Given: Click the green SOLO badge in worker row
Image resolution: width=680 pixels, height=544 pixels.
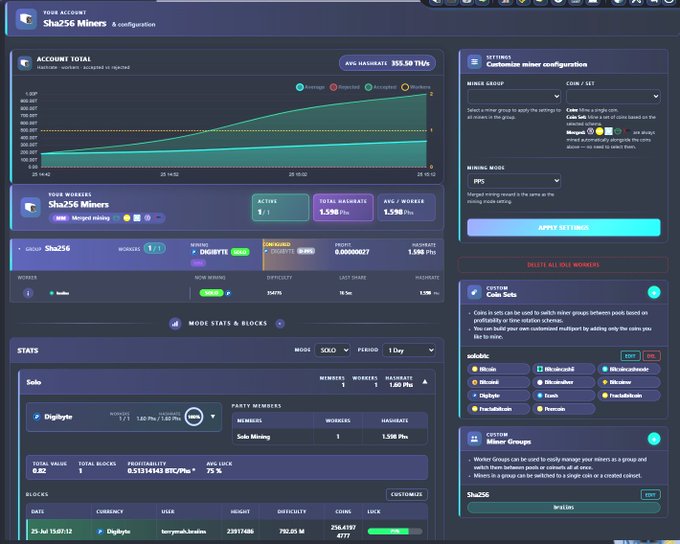Looking at the screenshot, I should 211,293.
